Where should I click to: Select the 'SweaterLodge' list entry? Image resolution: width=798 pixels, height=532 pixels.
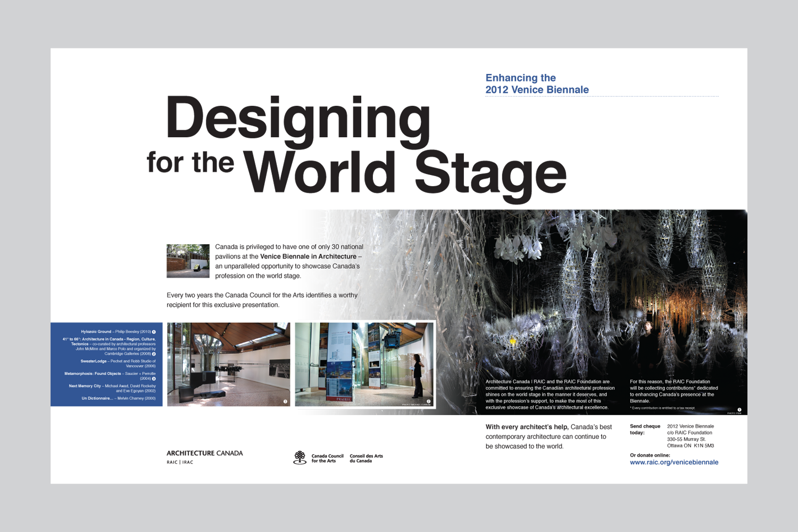(94, 361)
